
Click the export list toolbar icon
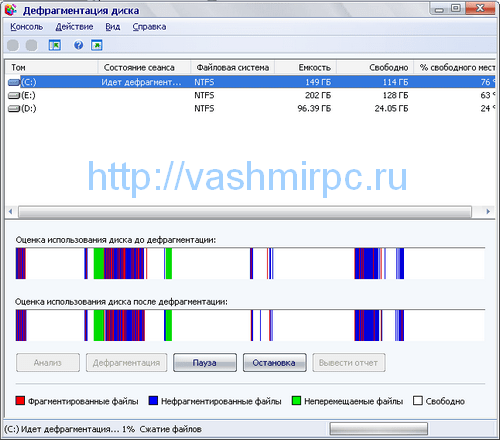pyautogui.click(x=97, y=45)
